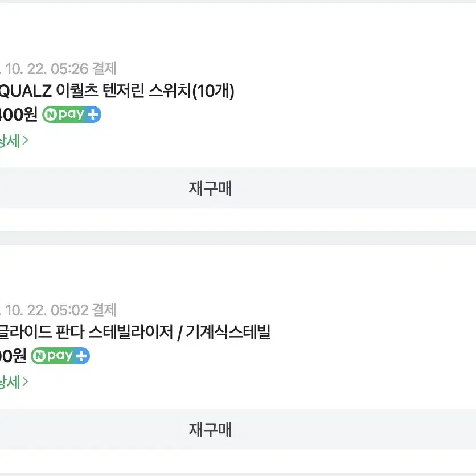
Task: Repurchase the EQUALZ 텐저린 스위치 via 재구매
Action: [x=238, y=188]
